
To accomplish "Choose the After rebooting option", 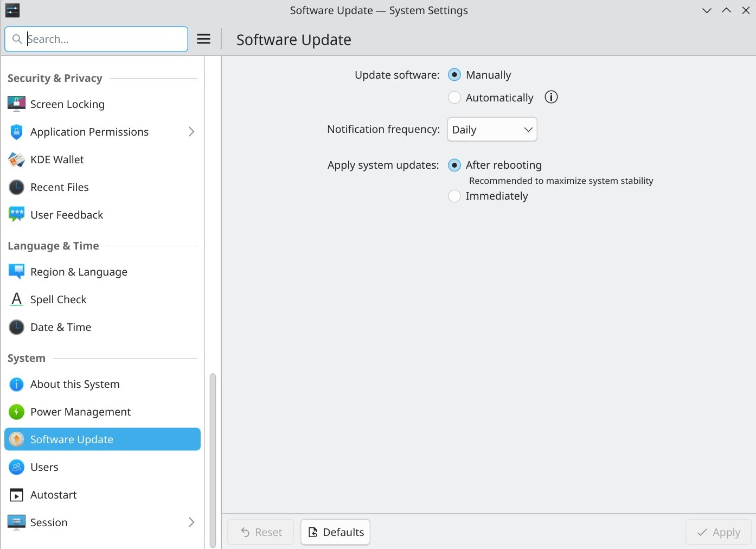I will [x=454, y=165].
